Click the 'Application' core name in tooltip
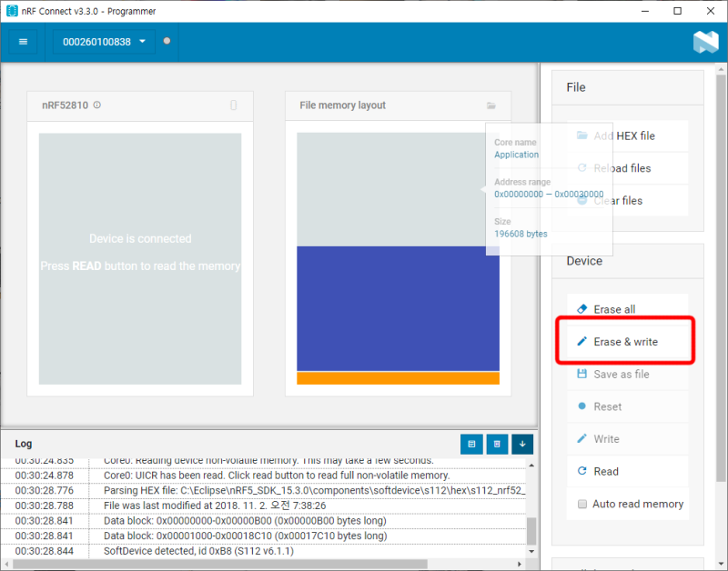 coord(516,155)
